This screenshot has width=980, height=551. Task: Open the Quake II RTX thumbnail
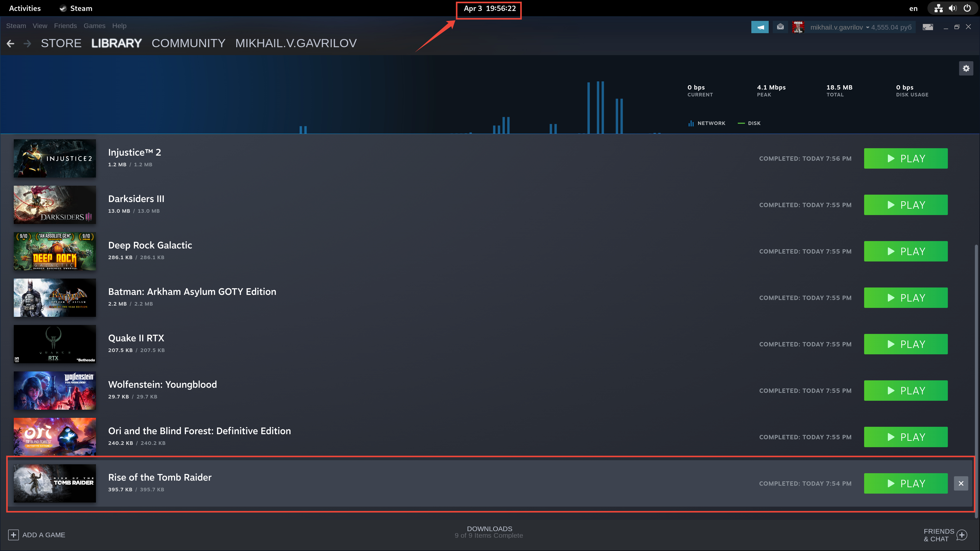pos(55,344)
